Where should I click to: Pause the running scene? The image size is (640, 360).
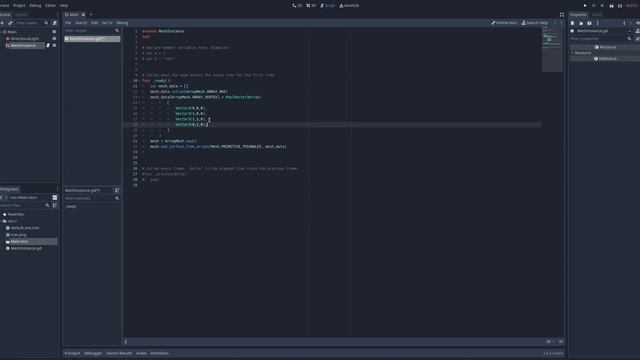click(593, 6)
